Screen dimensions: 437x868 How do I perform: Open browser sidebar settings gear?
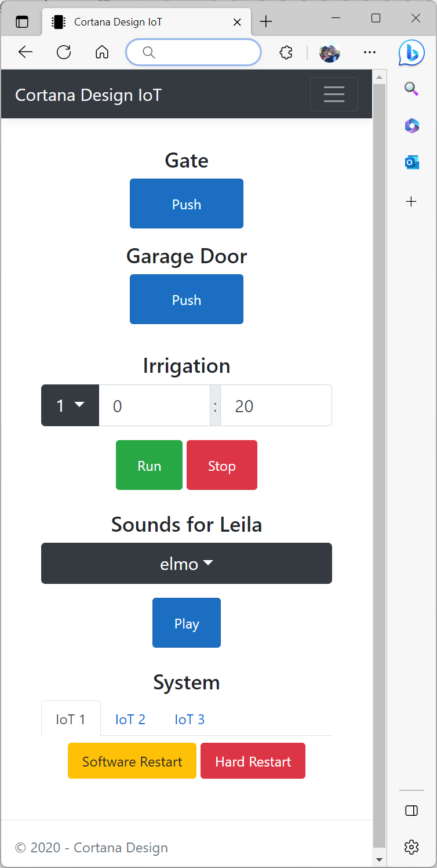click(x=411, y=847)
